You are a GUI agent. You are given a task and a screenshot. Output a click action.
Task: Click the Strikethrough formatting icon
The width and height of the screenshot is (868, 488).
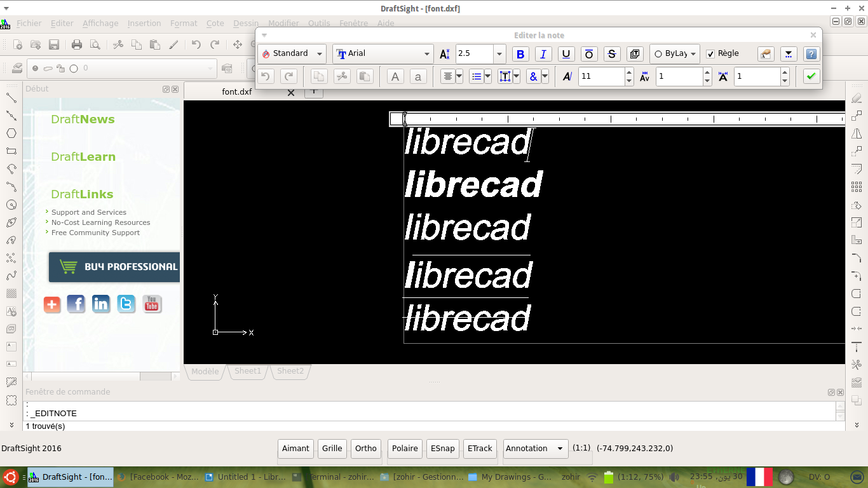click(611, 54)
